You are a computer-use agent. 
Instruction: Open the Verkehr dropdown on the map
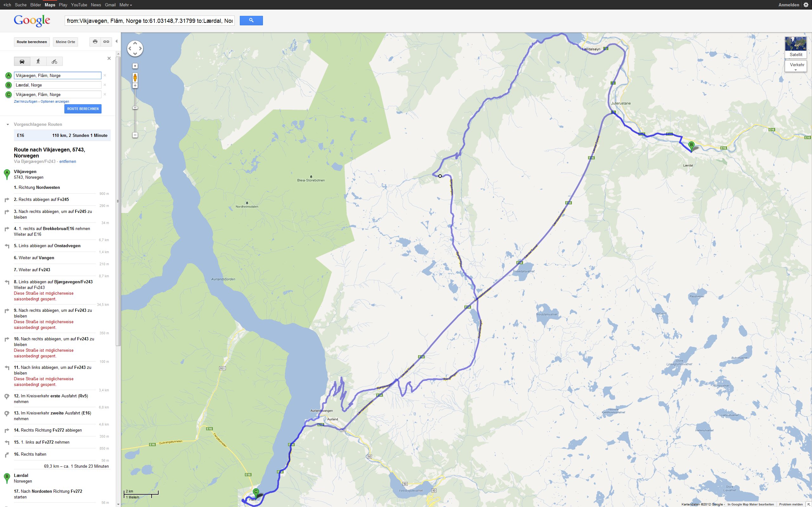796,66
